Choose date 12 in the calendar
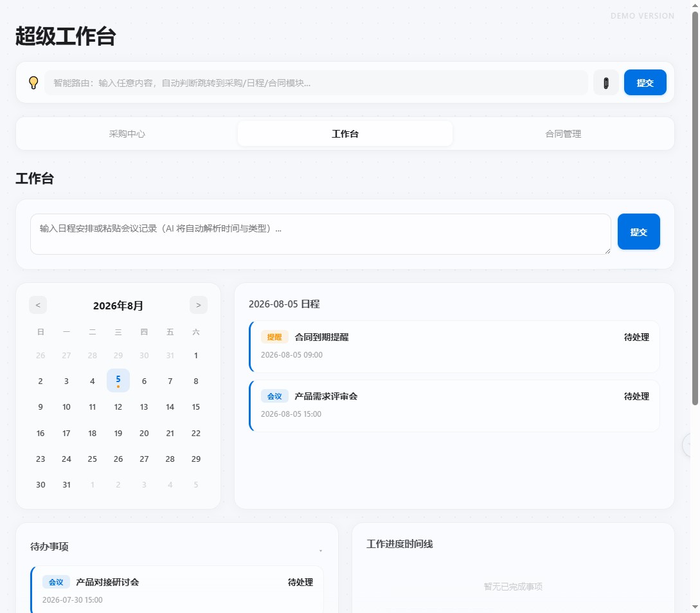 (x=118, y=407)
